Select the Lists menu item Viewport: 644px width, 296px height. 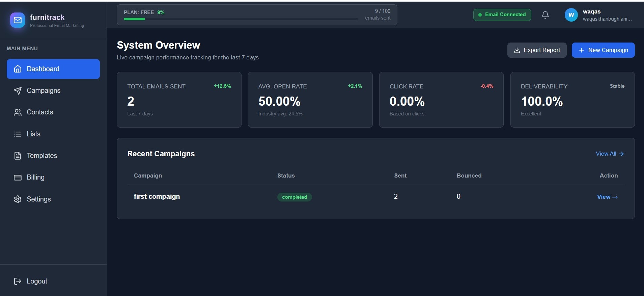[53, 134]
